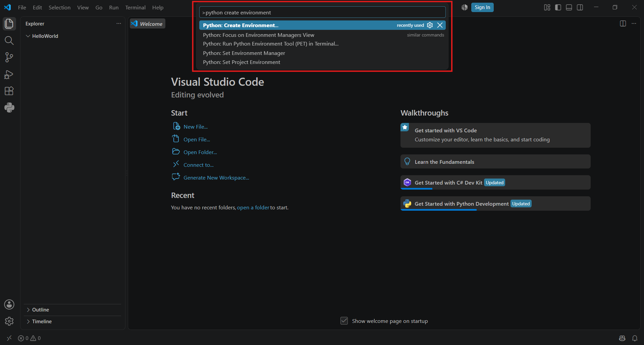Open Explorer views and more actions menu
This screenshot has height=345, width=644.
[119, 23]
